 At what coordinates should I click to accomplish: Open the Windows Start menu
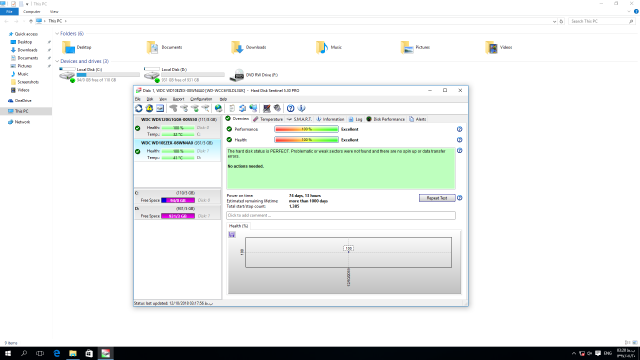coord(8,353)
